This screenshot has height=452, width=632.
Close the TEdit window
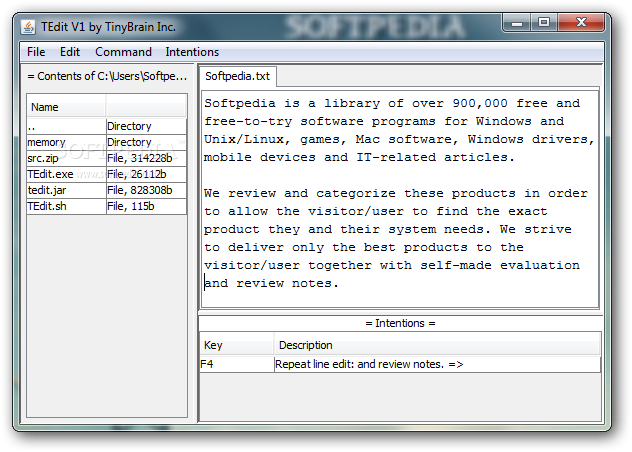tap(581, 23)
